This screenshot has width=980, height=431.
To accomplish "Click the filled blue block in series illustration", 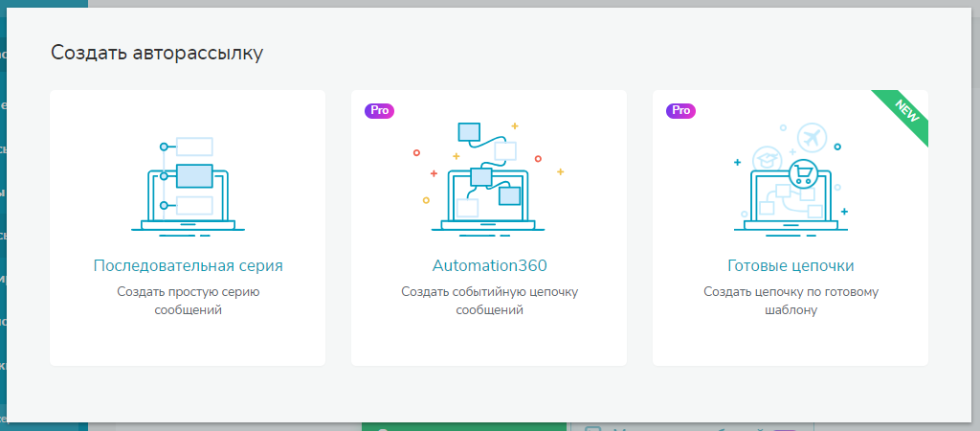I will click(x=193, y=175).
